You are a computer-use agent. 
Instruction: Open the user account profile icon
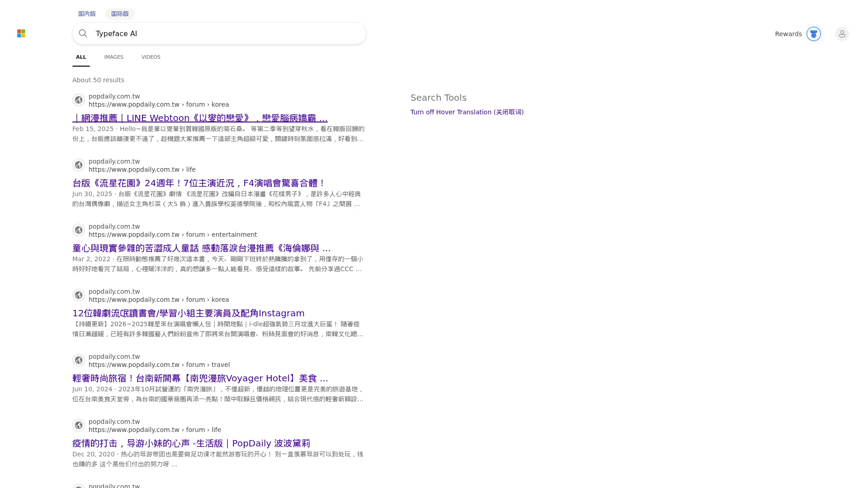[x=842, y=34]
